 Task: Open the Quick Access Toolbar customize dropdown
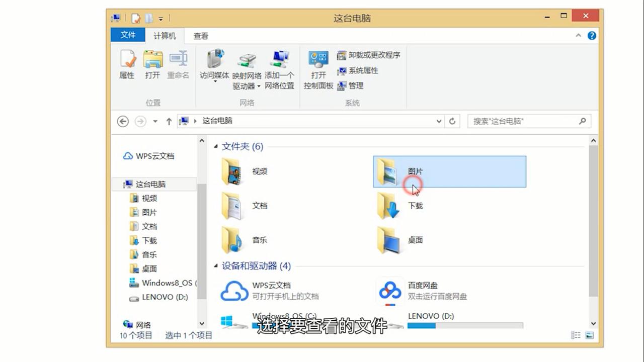[x=161, y=19]
